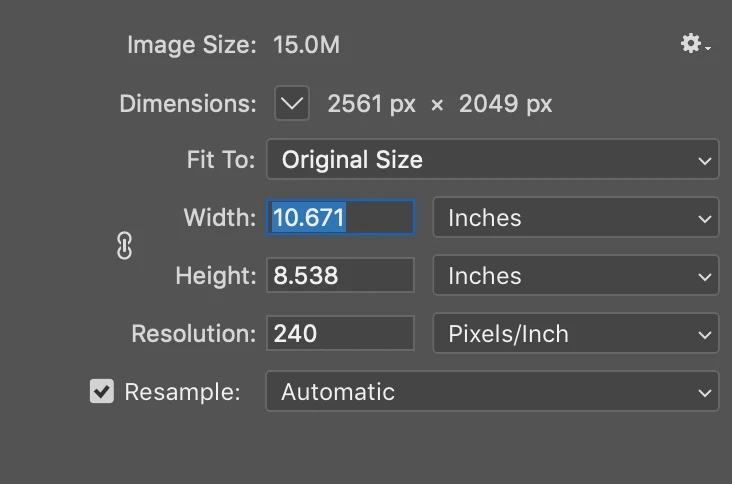Open the Height units Inches dropdown
The height and width of the screenshot is (484, 732).
click(x=576, y=275)
